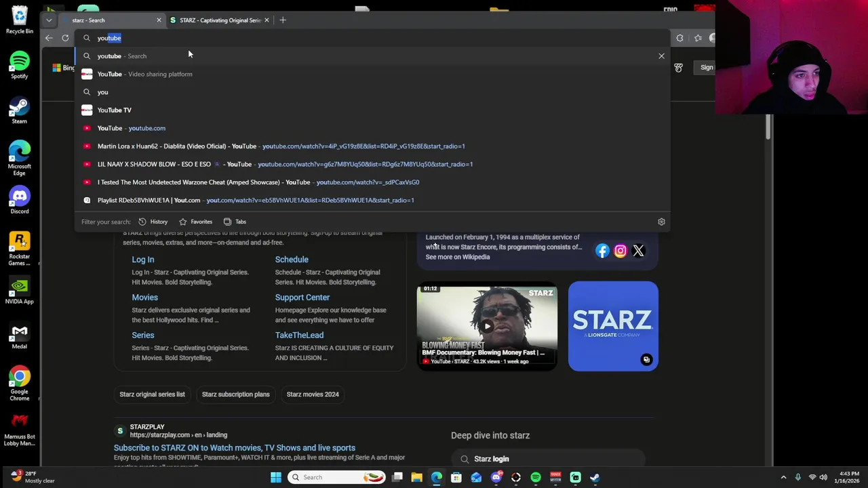The height and width of the screenshot is (488, 868).
Task: Click the browser back arrow
Action: pos(49,38)
